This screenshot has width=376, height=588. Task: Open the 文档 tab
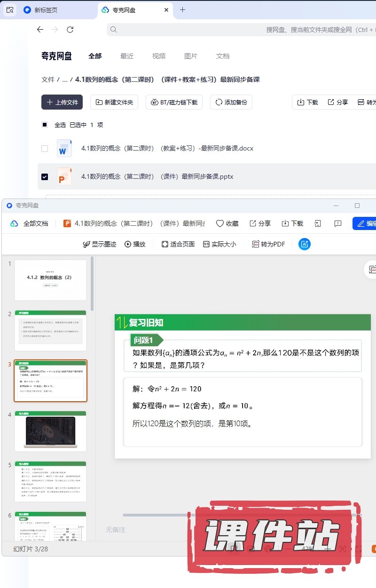(x=223, y=56)
